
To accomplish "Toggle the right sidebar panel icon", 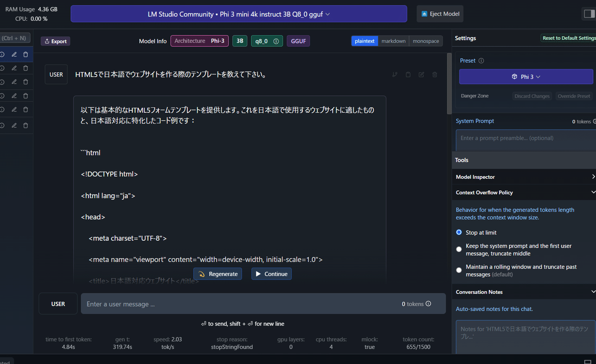I will [589, 14].
